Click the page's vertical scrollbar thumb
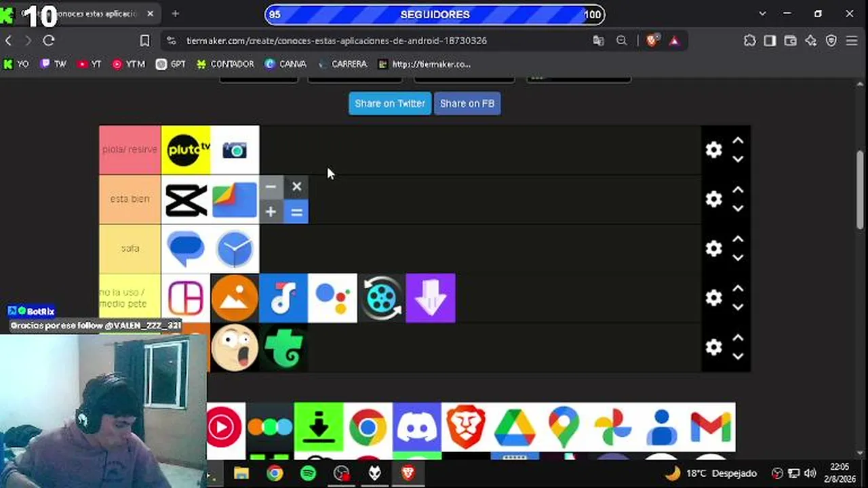868x488 pixels. (861, 190)
